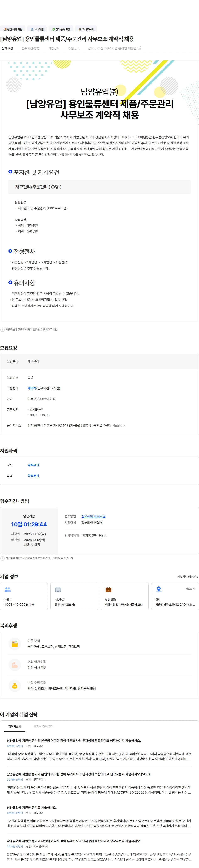Image resolution: width=199 pixels, height=868 pixels.
Task: Click the 엄기홍 (인사팀) contact name
Action: (x=92, y=535)
